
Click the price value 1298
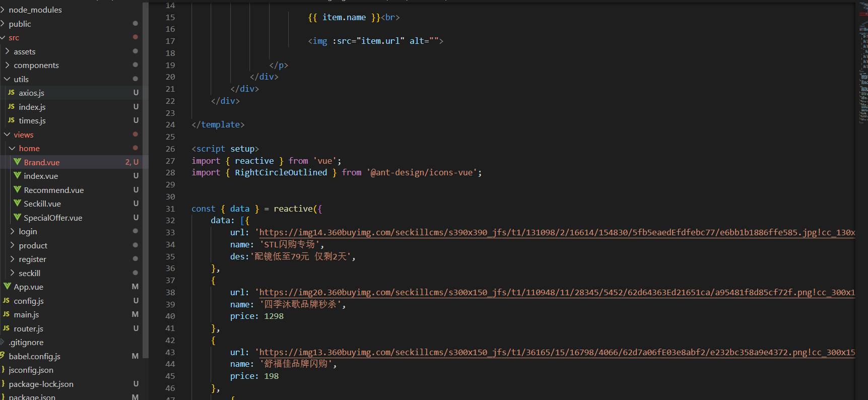click(x=274, y=316)
